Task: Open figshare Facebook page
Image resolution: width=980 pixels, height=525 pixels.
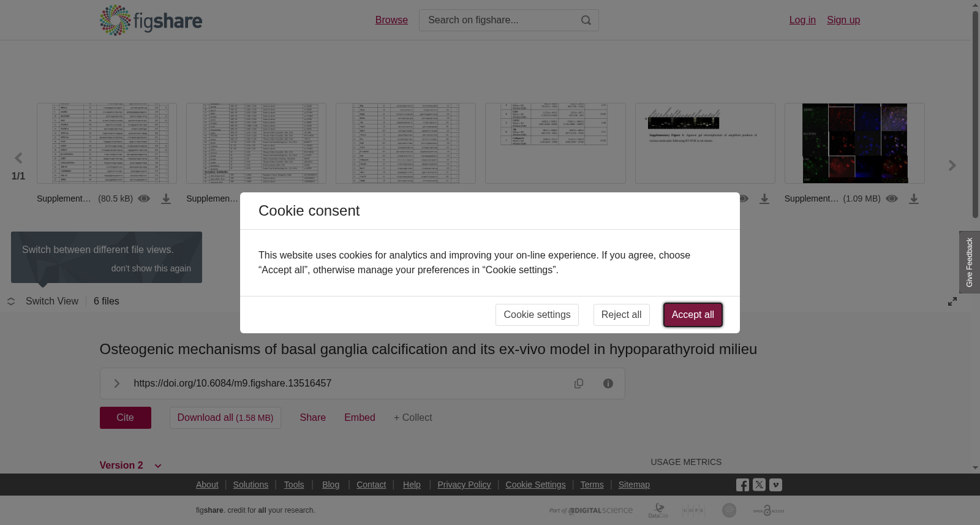Action: (x=742, y=485)
